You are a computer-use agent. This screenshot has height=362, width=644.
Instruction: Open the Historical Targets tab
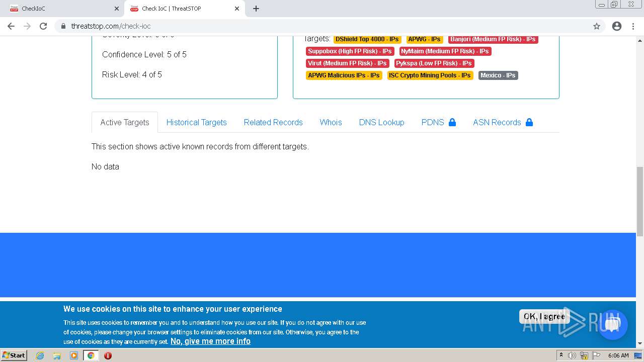click(x=196, y=122)
